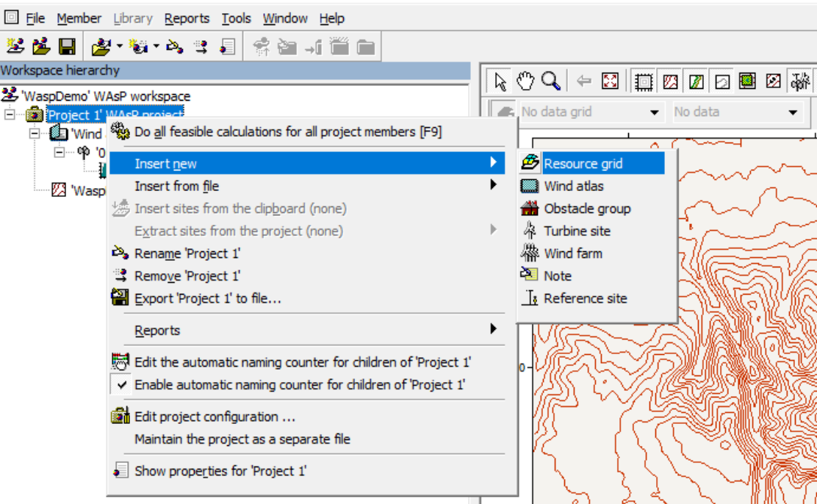The width and height of the screenshot is (817, 504).
Task: Click the Note icon in submenu
Action: tap(530, 275)
